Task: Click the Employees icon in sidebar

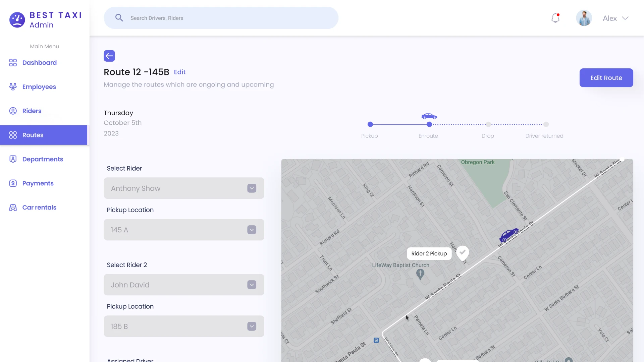Action: [12, 86]
